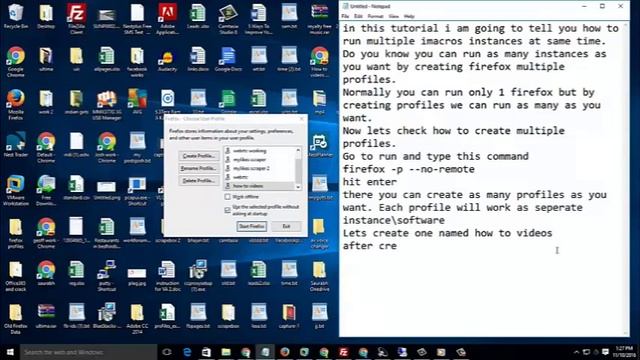Open File Explorer from taskbar

coord(226,352)
